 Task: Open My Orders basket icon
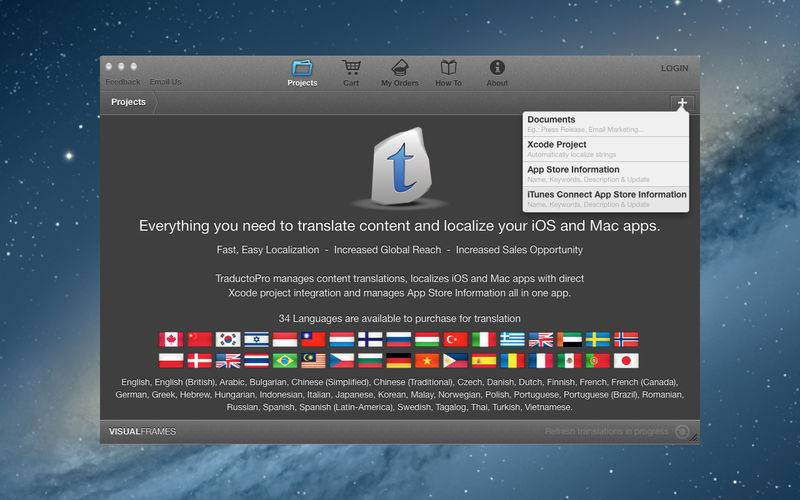[x=400, y=68]
